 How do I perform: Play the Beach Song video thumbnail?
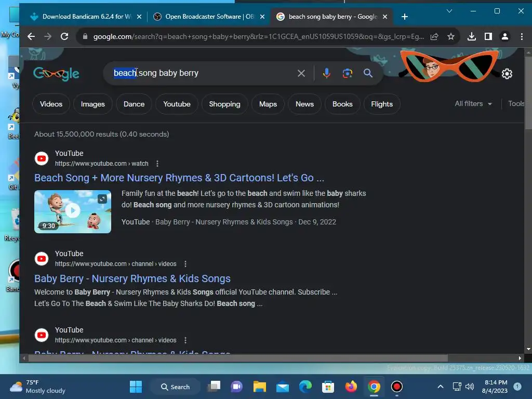click(x=73, y=211)
